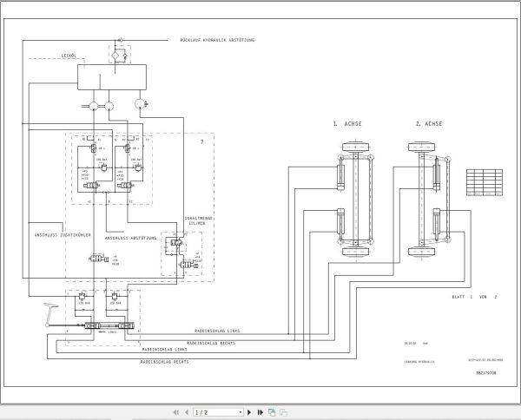
Task: Click 'ANSCHLUSS ZUSATZKÜHLER' label
Action: click(x=63, y=235)
